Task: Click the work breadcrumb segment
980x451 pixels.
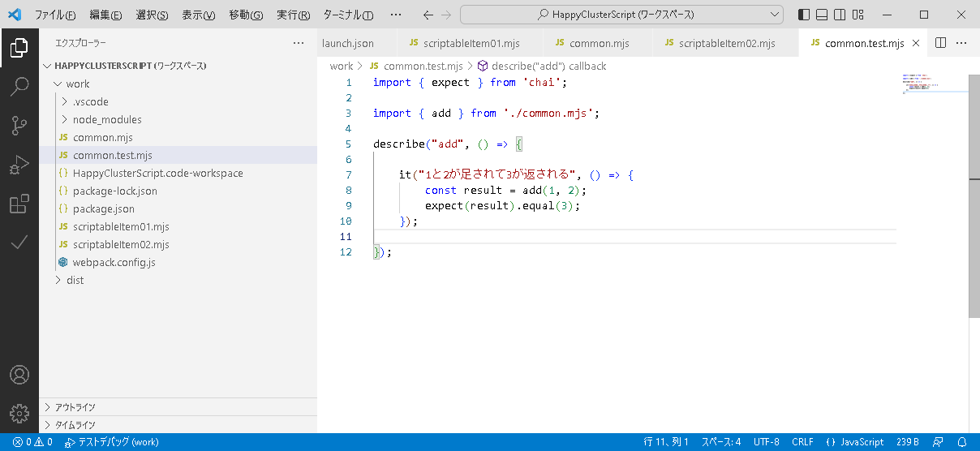Action: (x=342, y=66)
